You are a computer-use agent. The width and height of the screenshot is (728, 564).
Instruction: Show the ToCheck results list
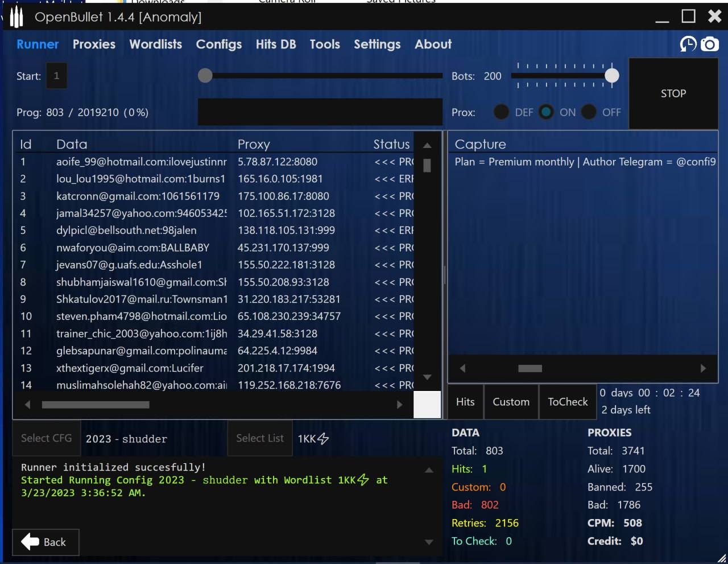[x=568, y=402]
